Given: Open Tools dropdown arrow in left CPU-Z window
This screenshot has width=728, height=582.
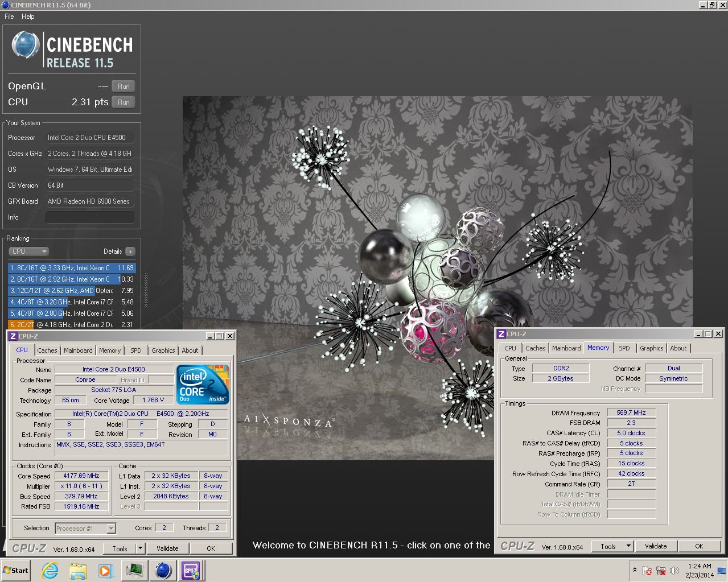Looking at the screenshot, I should point(141,548).
